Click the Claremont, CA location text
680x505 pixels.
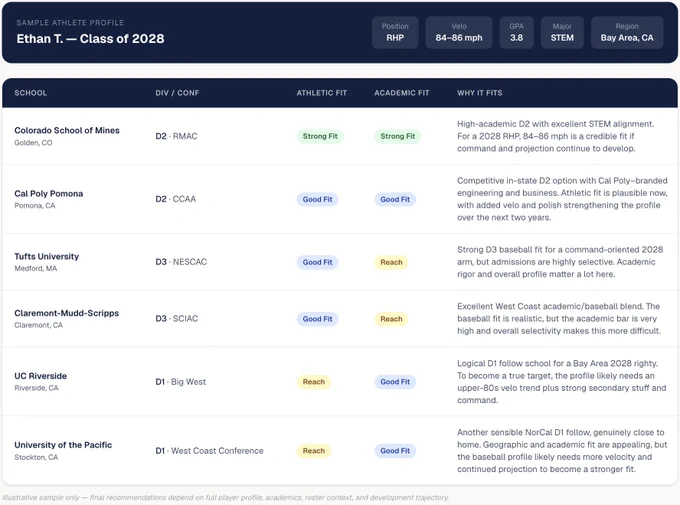[39, 325]
